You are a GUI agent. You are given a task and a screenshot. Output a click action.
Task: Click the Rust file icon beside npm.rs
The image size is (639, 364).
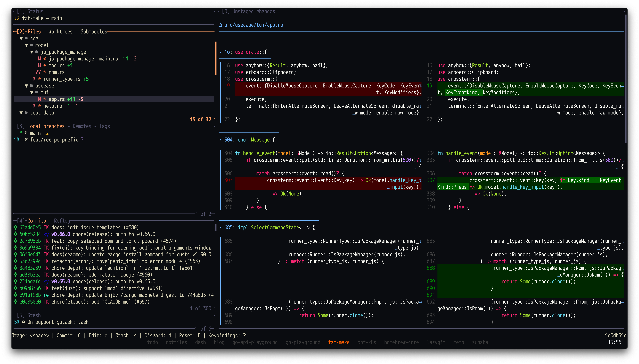pyautogui.click(x=45, y=72)
